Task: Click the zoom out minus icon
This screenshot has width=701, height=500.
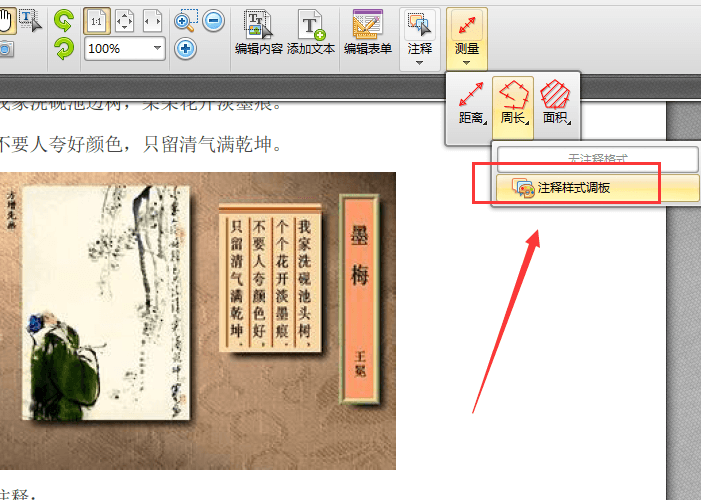Action: [x=214, y=20]
